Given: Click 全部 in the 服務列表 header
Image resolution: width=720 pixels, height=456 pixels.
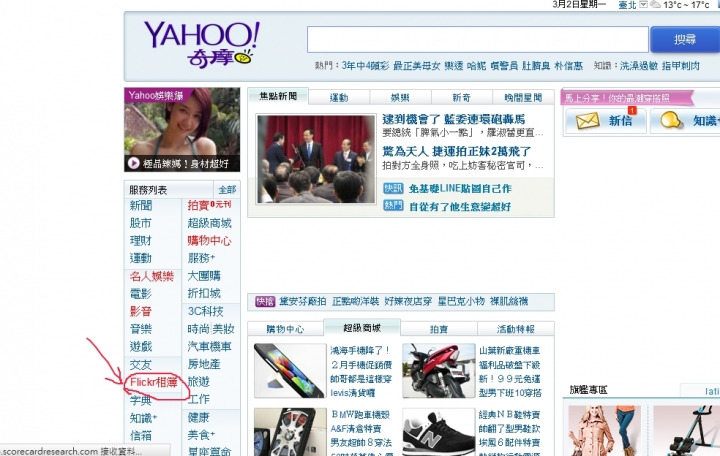Looking at the screenshot, I should [227, 189].
